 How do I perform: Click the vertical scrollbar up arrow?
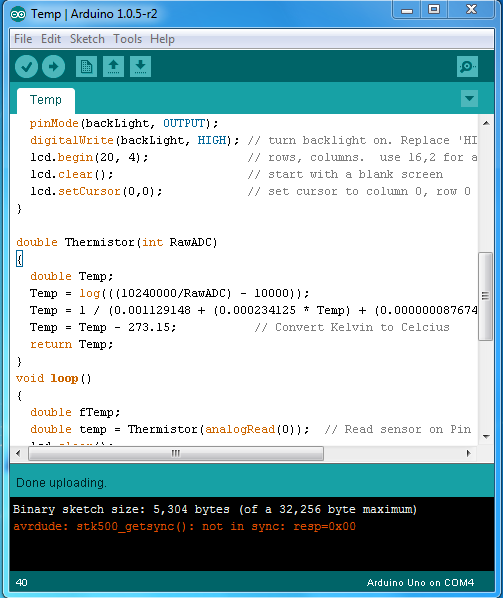486,123
